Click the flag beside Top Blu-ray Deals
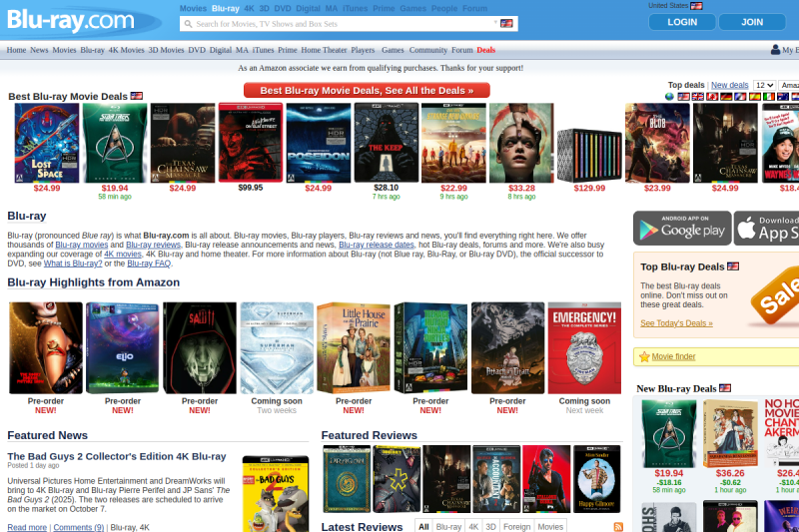Screen dimensions: 799x532 (733, 266)
